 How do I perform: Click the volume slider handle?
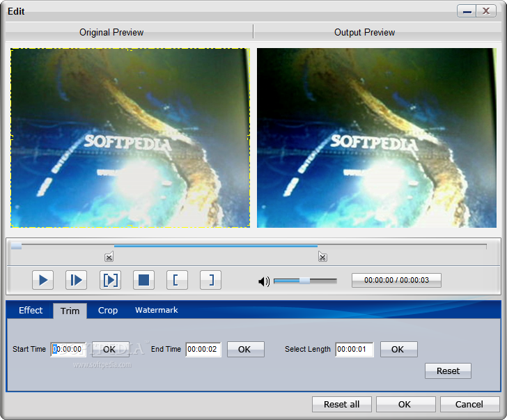tap(304, 281)
